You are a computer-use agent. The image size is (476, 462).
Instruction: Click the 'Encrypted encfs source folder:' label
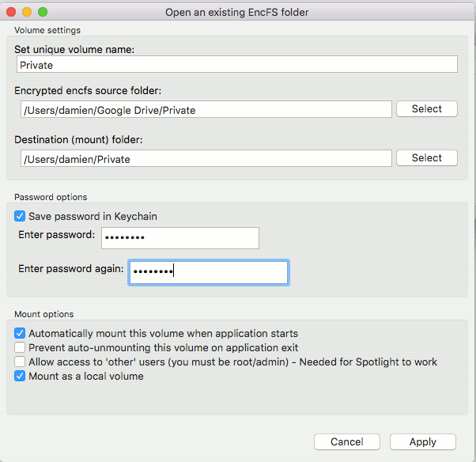coord(88,90)
